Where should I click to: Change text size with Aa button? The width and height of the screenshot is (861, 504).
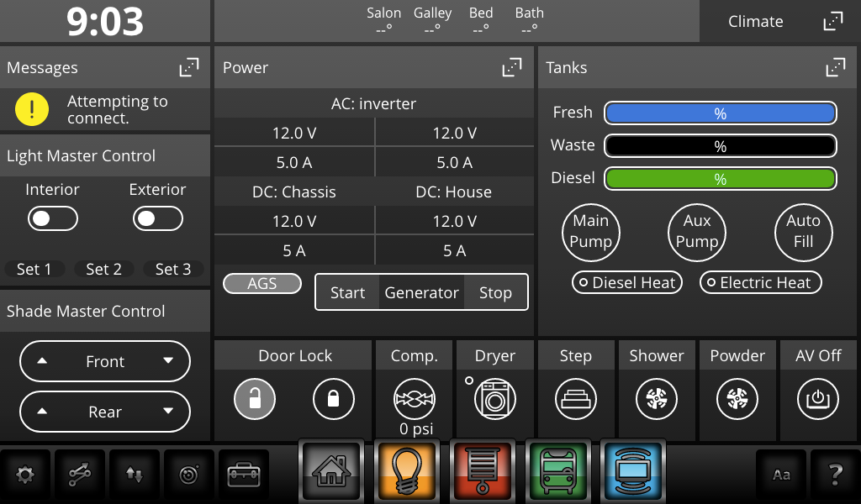781,475
